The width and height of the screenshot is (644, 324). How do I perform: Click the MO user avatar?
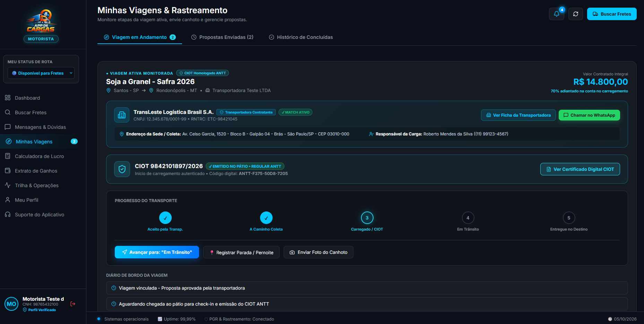pyautogui.click(x=11, y=304)
